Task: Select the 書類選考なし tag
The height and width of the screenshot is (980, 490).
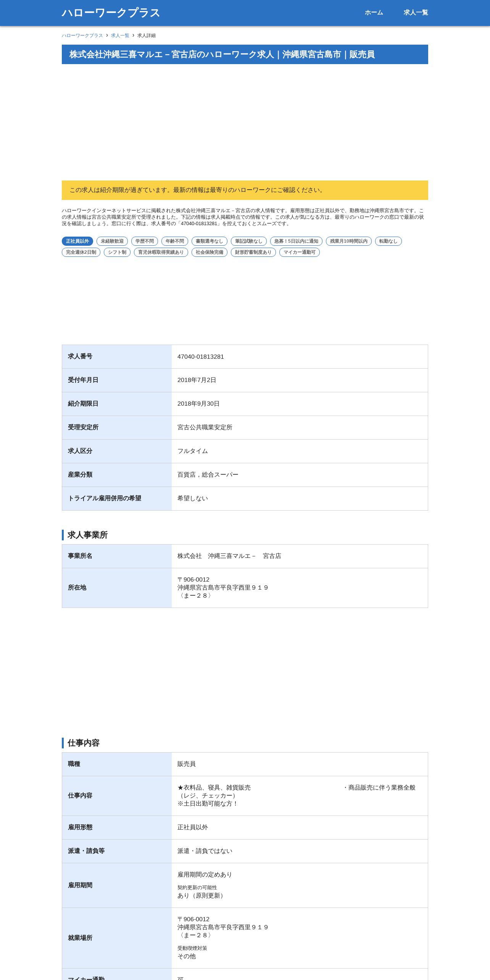Action: (x=210, y=241)
